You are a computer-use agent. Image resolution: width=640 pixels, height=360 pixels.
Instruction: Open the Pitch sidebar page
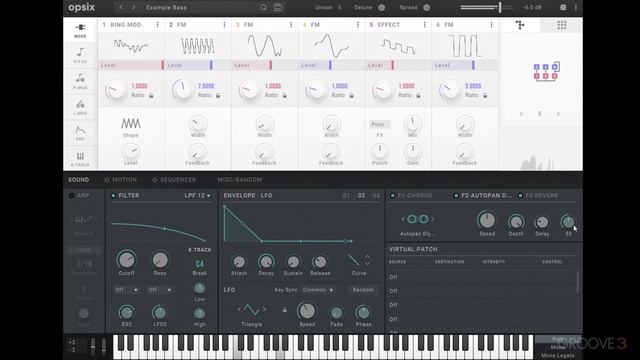pos(80,55)
